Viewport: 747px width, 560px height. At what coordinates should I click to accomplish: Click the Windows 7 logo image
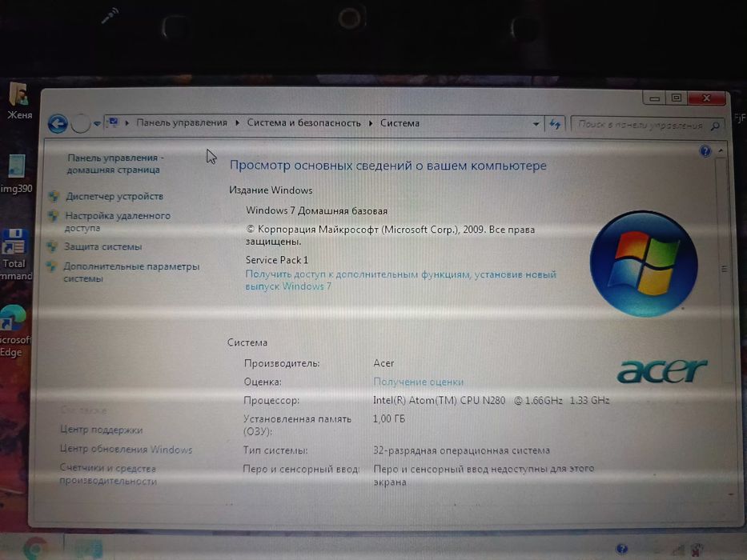tap(644, 264)
